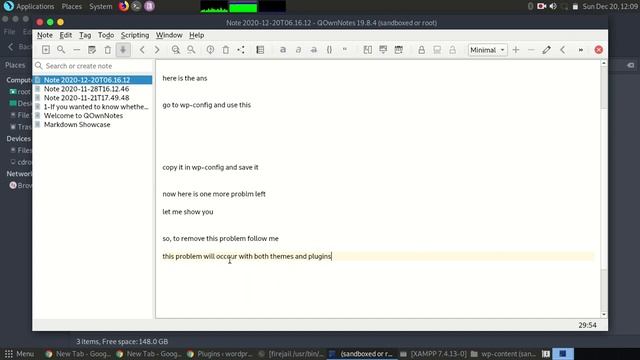Open System menu in top panel
Image resolution: width=640 pixels, height=360 pixels.
(100, 7)
